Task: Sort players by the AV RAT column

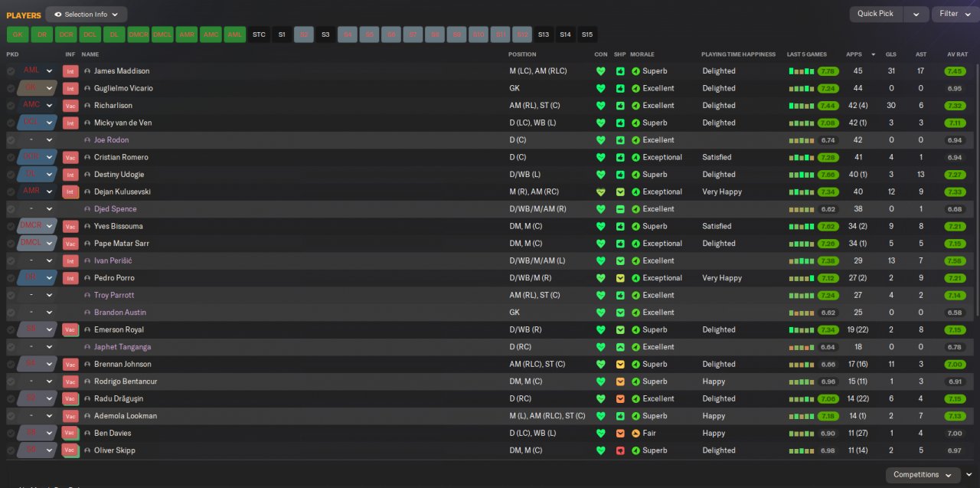Action: coord(957,54)
